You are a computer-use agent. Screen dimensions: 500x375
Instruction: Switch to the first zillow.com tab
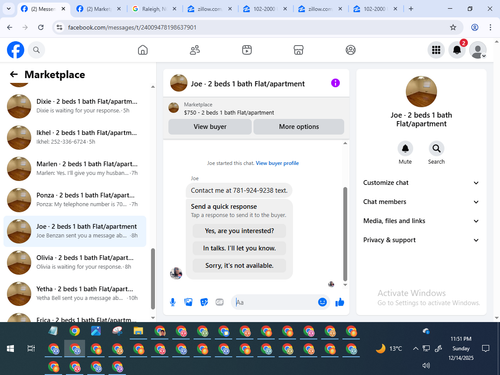pyautogui.click(x=209, y=9)
